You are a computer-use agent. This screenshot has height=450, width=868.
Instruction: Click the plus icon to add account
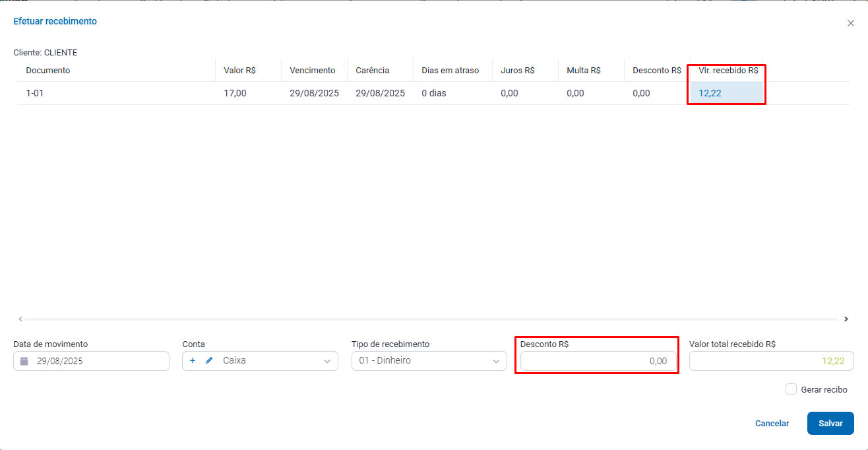point(193,361)
